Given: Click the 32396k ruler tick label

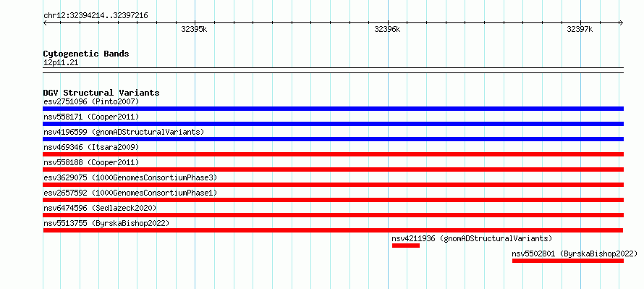Looking at the screenshot, I should coord(387,30).
